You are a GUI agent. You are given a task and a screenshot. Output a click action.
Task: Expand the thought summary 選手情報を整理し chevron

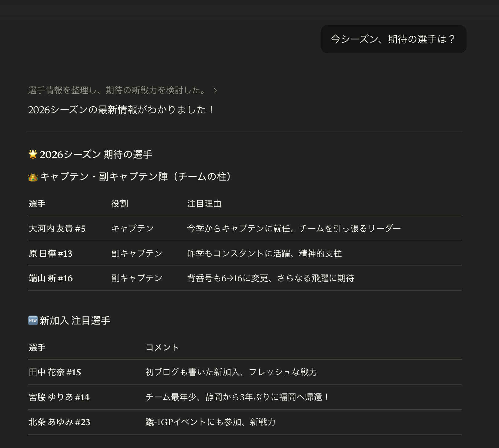[x=216, y=90]
